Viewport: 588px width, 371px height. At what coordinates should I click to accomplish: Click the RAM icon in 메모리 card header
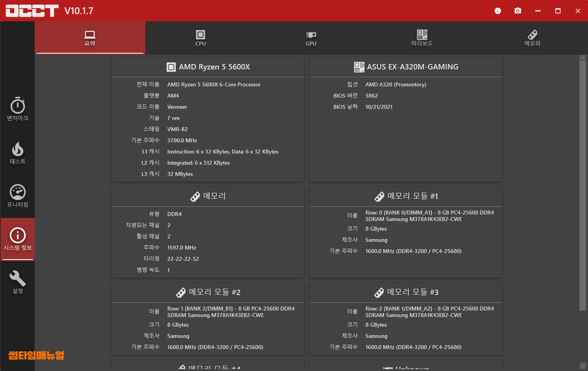[195, 197]
